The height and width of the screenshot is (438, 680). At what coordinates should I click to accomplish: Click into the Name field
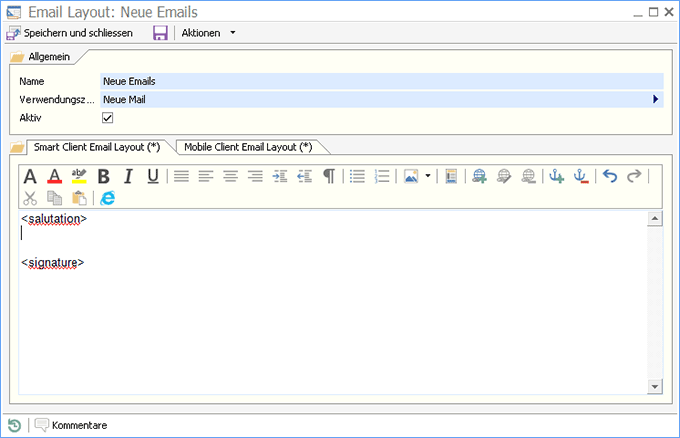pos(380,81)
